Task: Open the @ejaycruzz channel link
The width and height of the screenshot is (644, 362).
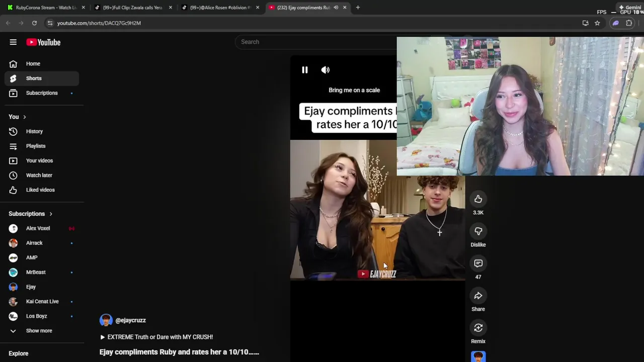Action: point(130,320)
